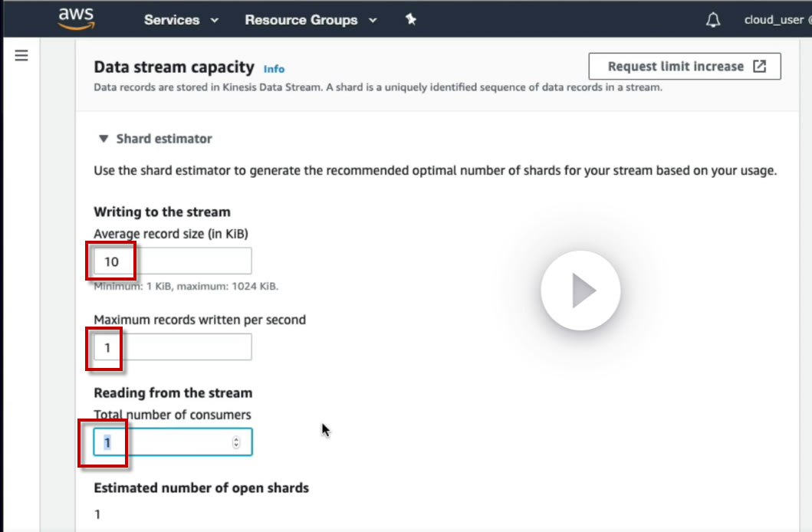This screenshot has height=532, width=812.
Task: Expand the Services dropdown chevron
Action: click(x=215, y=20)
